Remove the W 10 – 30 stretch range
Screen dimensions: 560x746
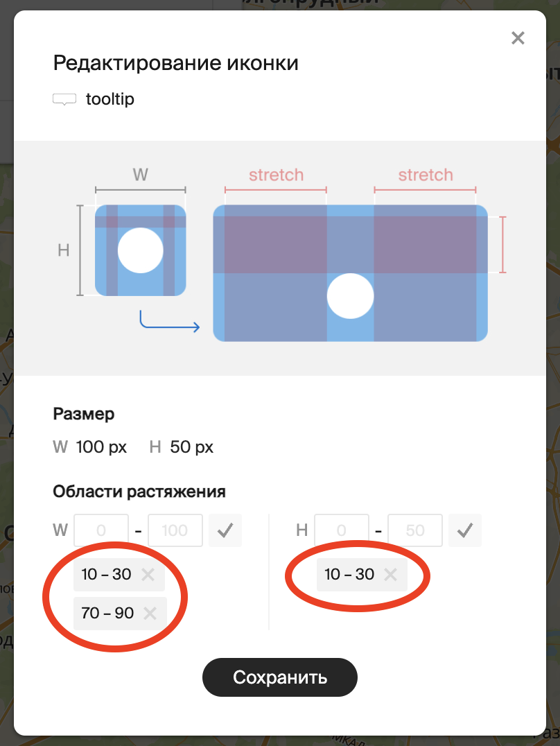click(x=148, y=574)
